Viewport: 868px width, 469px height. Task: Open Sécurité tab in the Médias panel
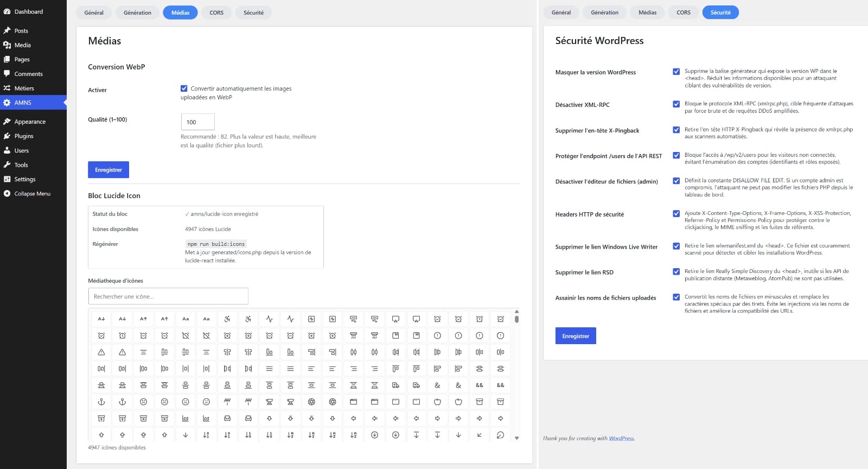point(253,12)
